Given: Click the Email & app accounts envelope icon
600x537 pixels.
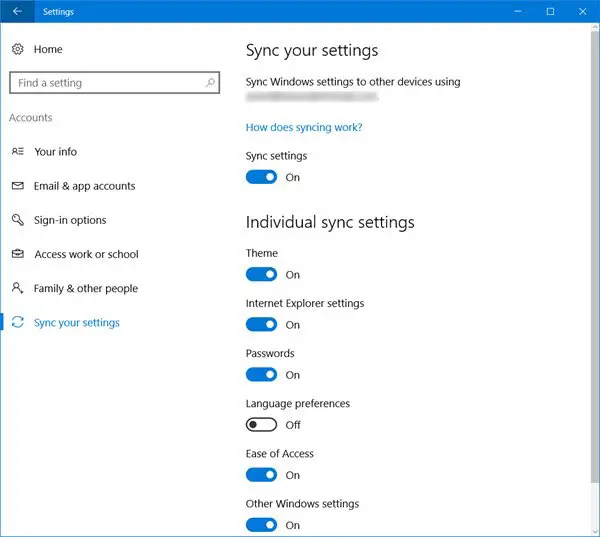Looking at the screenshot, I should pyautogui.click(x=17, y=186).
